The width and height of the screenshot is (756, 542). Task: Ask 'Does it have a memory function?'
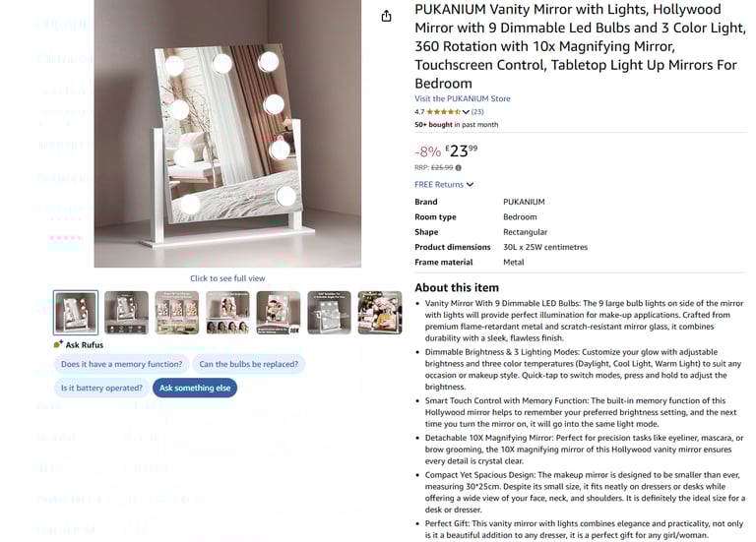point(121,364)
